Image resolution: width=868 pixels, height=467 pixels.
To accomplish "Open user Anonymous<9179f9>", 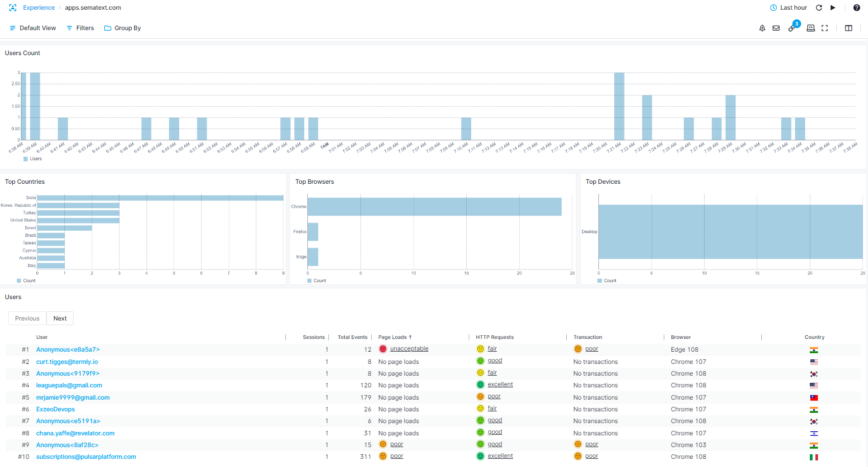I will (68, 374).
